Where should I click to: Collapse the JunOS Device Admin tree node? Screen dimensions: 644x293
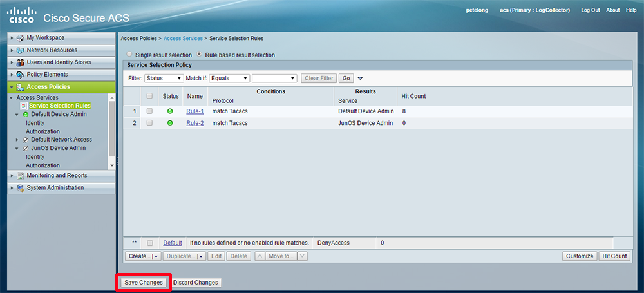pos(17,149)
